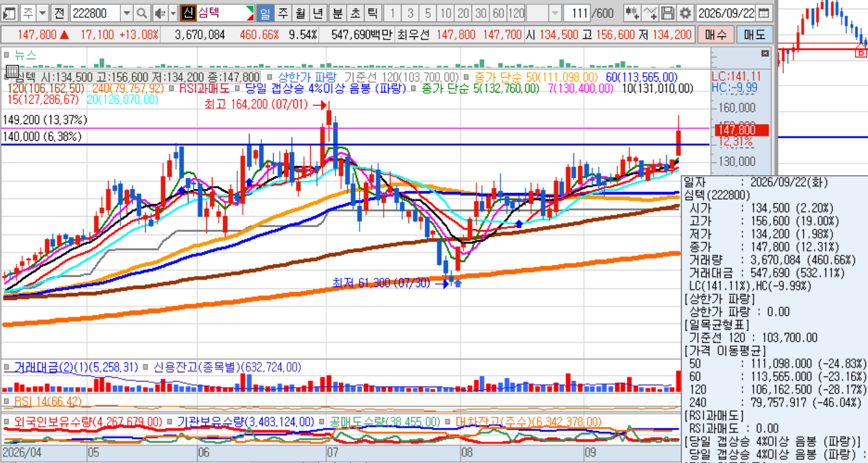Image resolution: width=868 pixels, height=463 pixels.
Task: Click the 2026/09/22 date field
Action: tap(726, 12)
